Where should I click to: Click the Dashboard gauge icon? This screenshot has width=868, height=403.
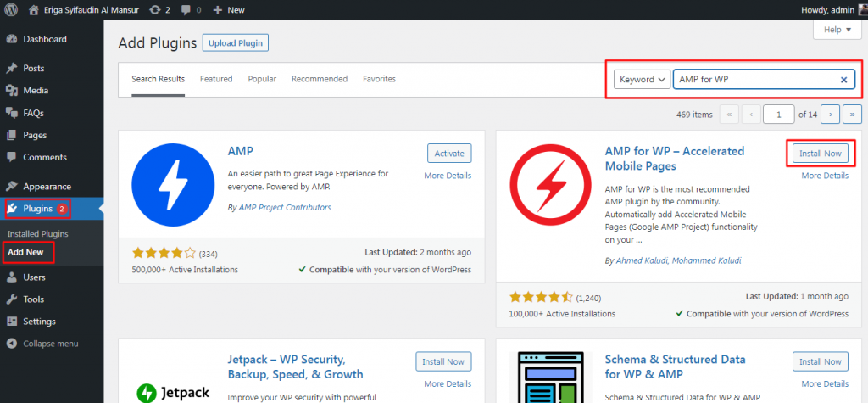pyautogui.click(x=12, y=39)
